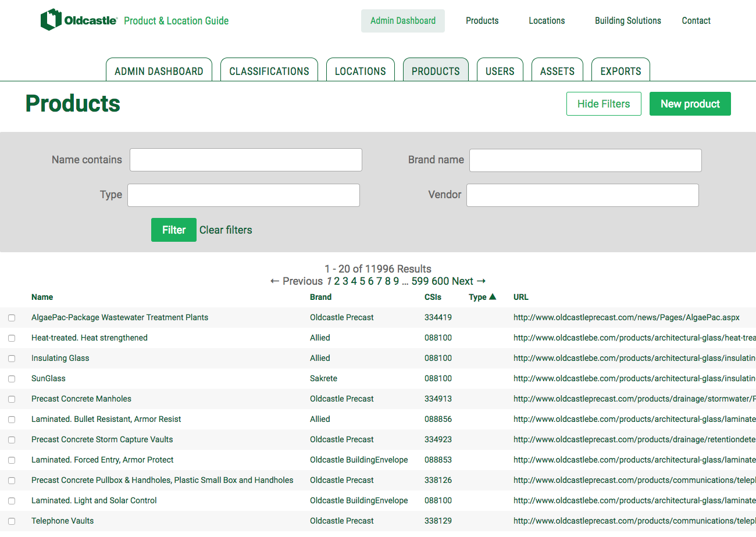The height and width of the screenshot is (537, 756).
Task: Open the EXPORTS tab
Action: point(621,70)
